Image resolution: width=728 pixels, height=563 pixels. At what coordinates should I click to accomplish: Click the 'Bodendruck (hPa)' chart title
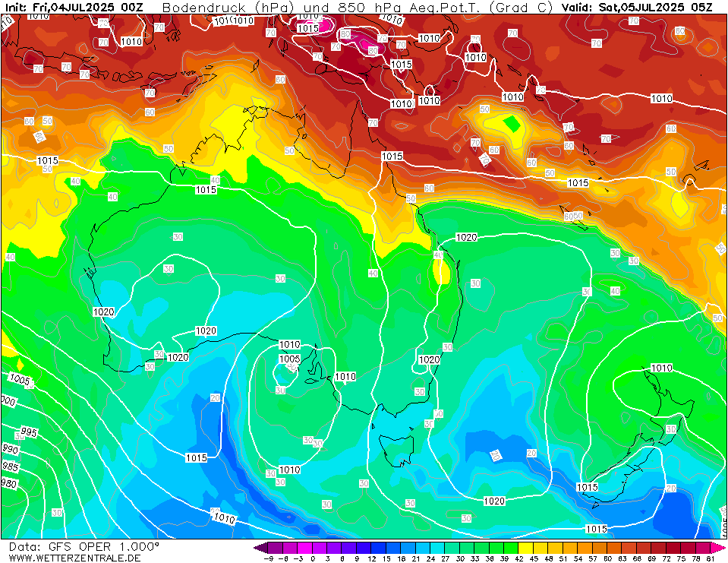[x=227, y=8]
